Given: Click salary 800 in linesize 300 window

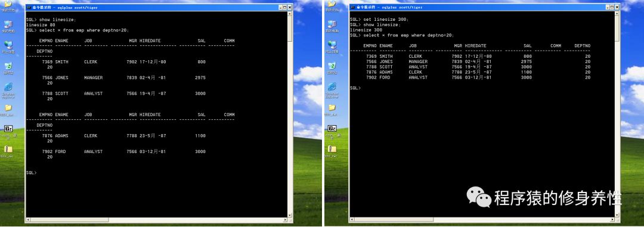Looking at the screenshot, I should tap(528, 56).
